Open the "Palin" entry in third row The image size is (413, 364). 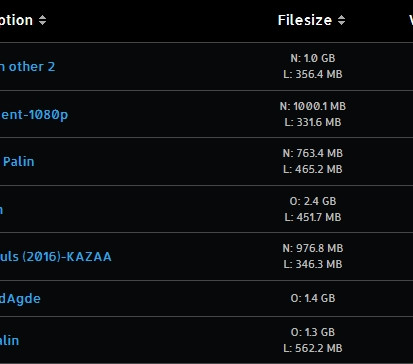(19, 162)
